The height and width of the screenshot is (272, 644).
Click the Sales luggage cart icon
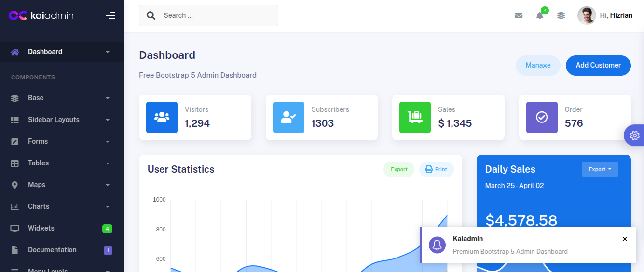pyautogui.click(x=415, y=117)
